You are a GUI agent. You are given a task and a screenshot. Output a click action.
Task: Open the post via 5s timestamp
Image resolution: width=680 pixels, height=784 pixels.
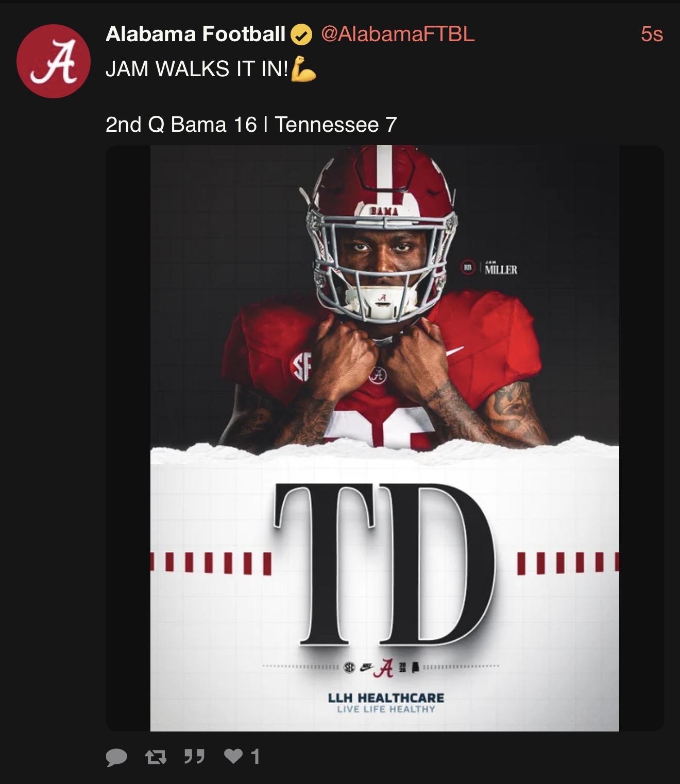(x=651, y=34)
